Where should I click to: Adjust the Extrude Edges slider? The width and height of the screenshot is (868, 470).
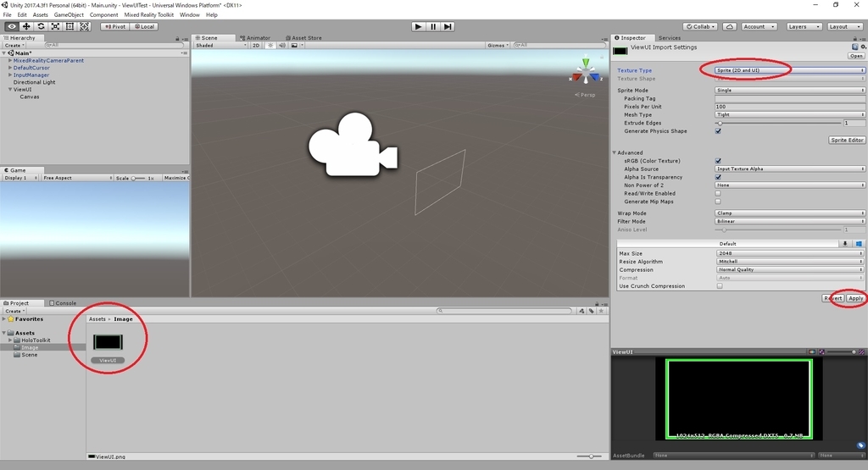(x=778, y=123)
